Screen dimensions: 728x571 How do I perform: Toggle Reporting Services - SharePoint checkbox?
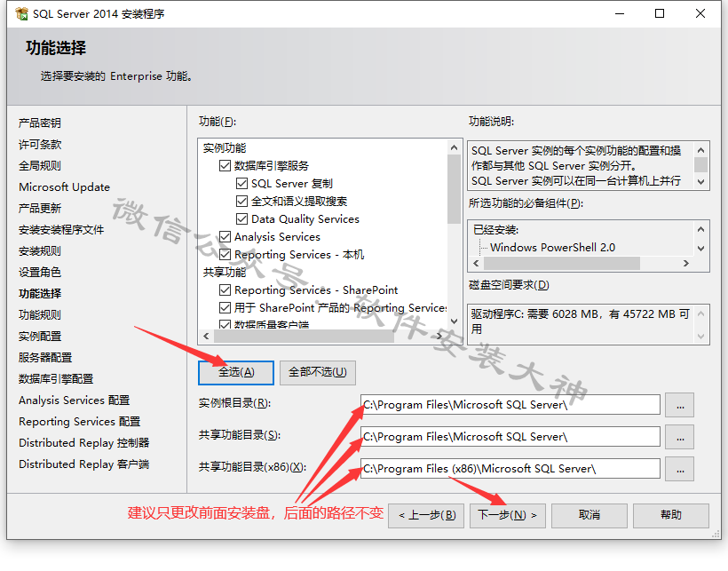[x=226, y=290]
